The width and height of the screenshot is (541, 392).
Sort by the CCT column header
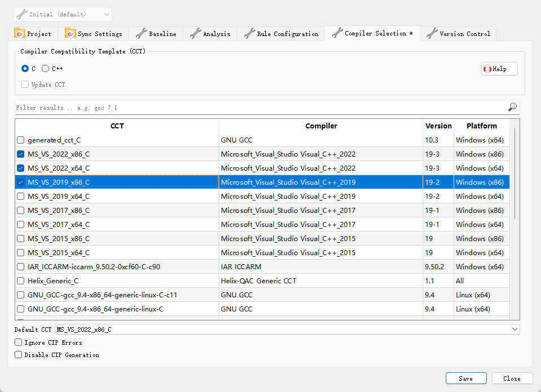(117, 126)
